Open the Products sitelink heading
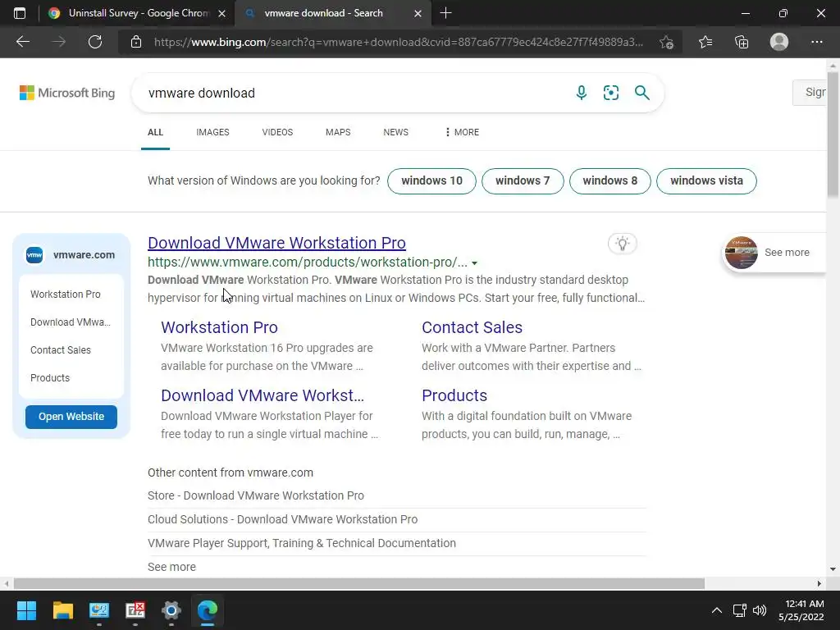Image resolution: width=840 pixels, height=630 pixels. (x=454, y=395)
